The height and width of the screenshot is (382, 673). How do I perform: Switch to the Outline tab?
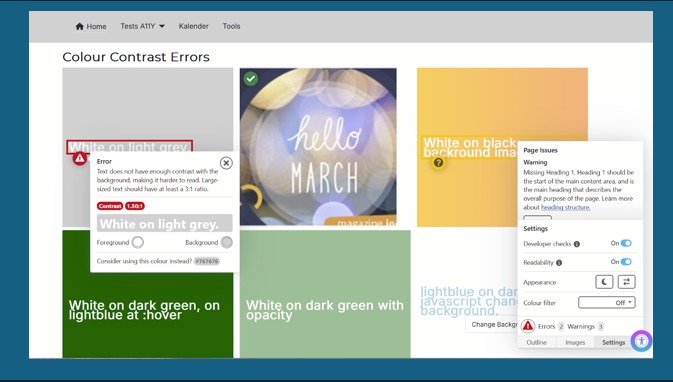pos(537,342)
